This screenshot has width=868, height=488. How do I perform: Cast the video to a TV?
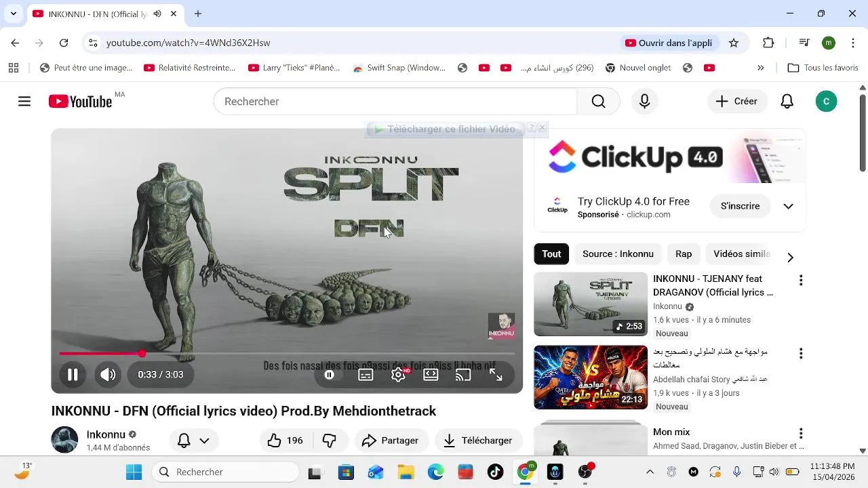463,375
